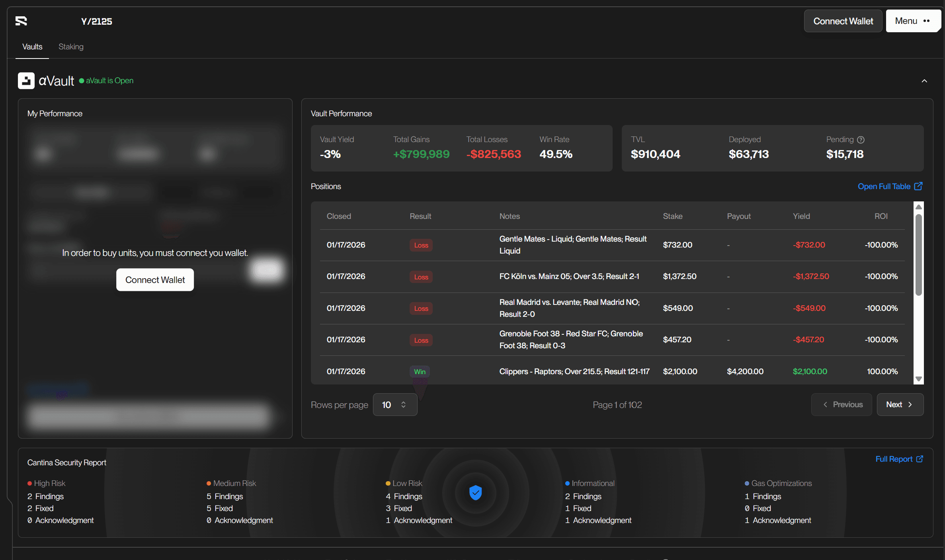Image resolution: width=945 pixels, height=560 pixels.
Task: Open the Rows per page dropdown
Action: [x=394, y=405]
